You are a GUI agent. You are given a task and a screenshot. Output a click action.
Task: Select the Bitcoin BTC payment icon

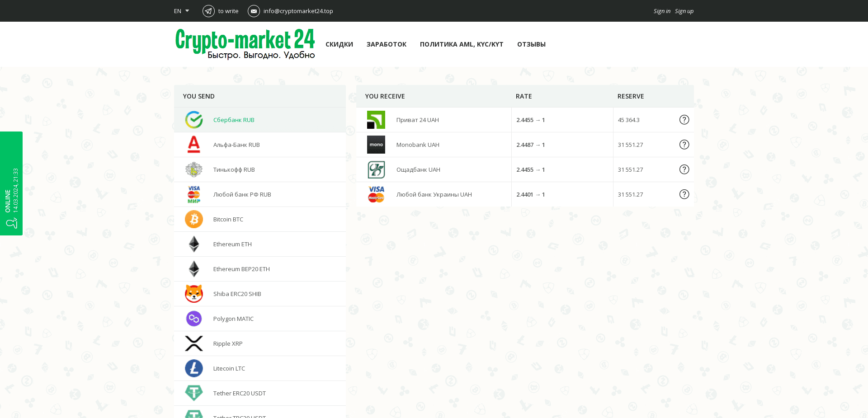click(193, 219)
